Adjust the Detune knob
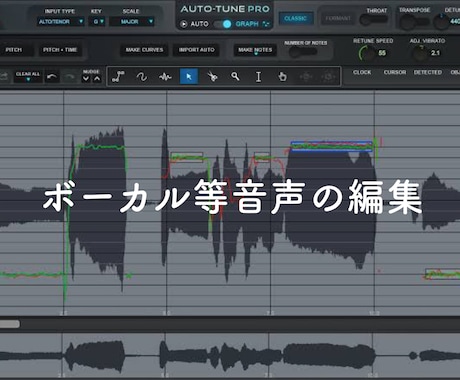This screenshot has height=380, width=460. pyautogui.click(x=441, y=21)
